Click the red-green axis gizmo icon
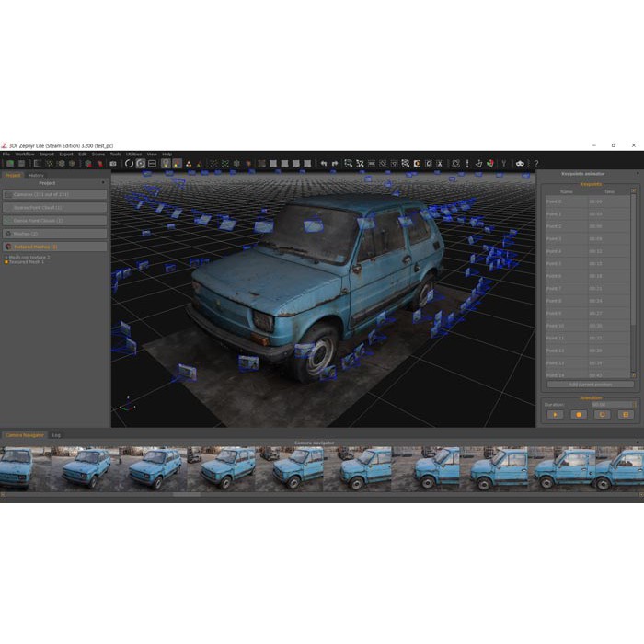644x644 pixels. 490,164
